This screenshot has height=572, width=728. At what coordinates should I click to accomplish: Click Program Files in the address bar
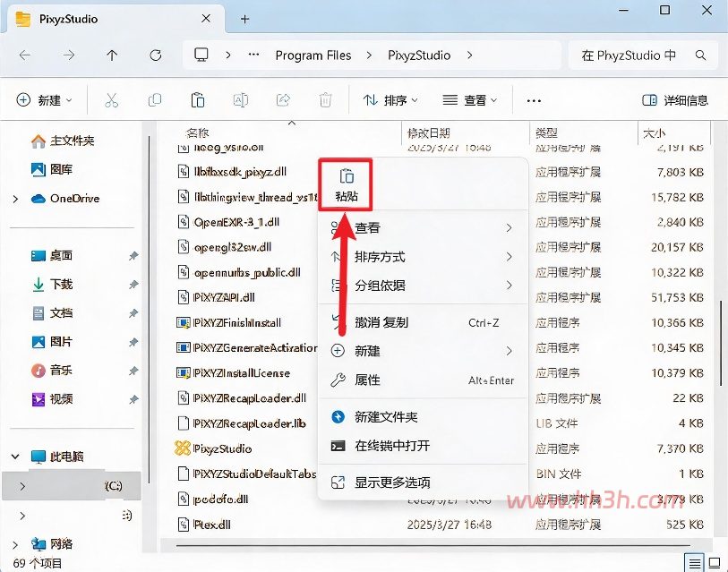pyautogui.click(x=313, y=55)
